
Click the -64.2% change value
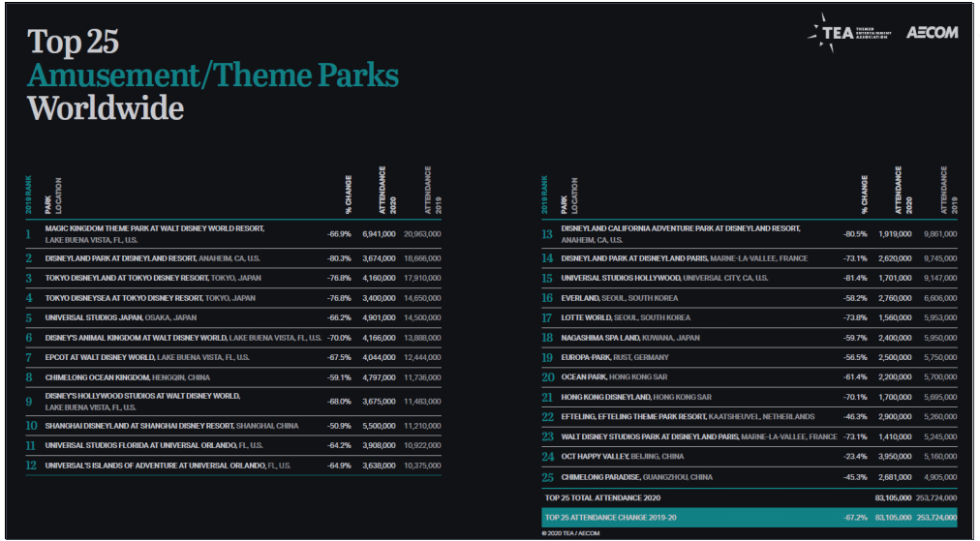point(339,445)
